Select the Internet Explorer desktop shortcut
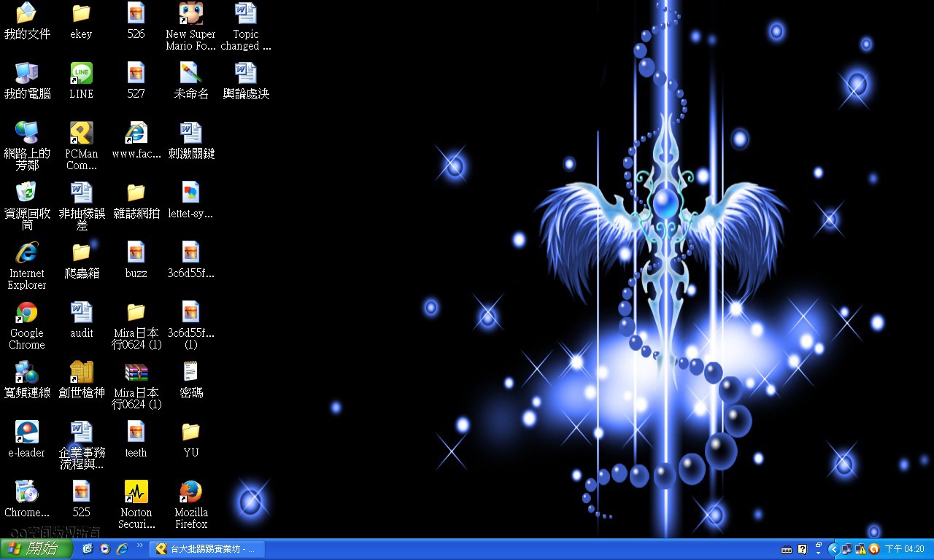The width and height of the screenshot is (934, 560). (27, 252)
